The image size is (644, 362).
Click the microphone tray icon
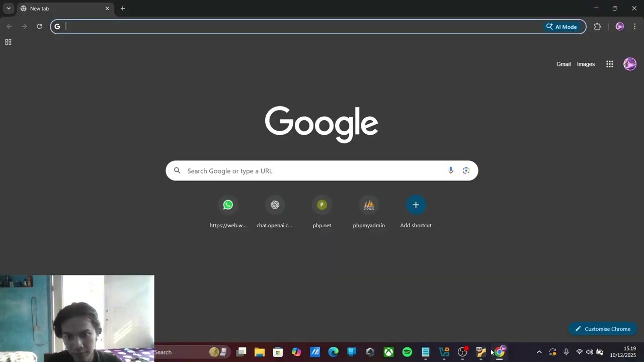[x=566, y=352]
